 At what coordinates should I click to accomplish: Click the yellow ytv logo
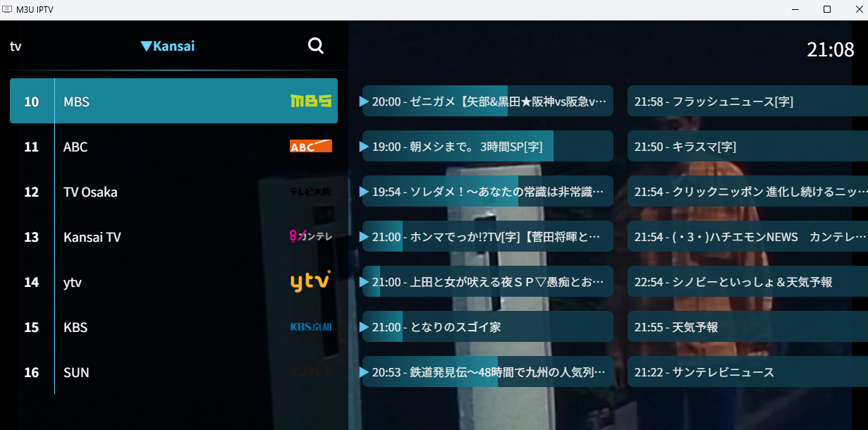(310, 281)
